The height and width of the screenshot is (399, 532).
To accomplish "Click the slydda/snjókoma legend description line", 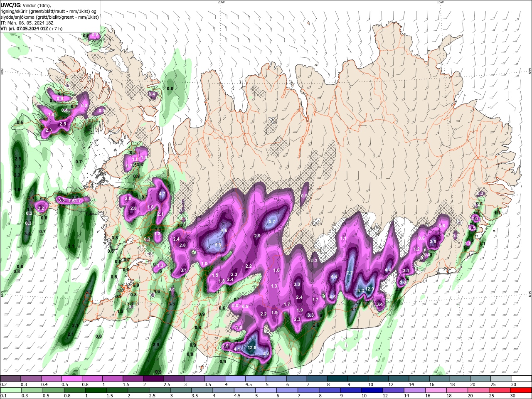I will click(x=50, y=17).
